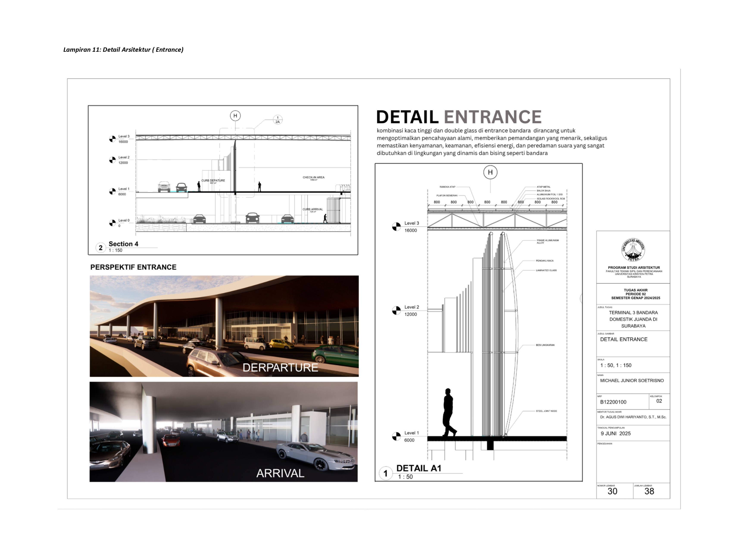Select the total sheets 38 box
This screenshot has height=535, width=756.
pyautogui.click(x=649, y=491)
